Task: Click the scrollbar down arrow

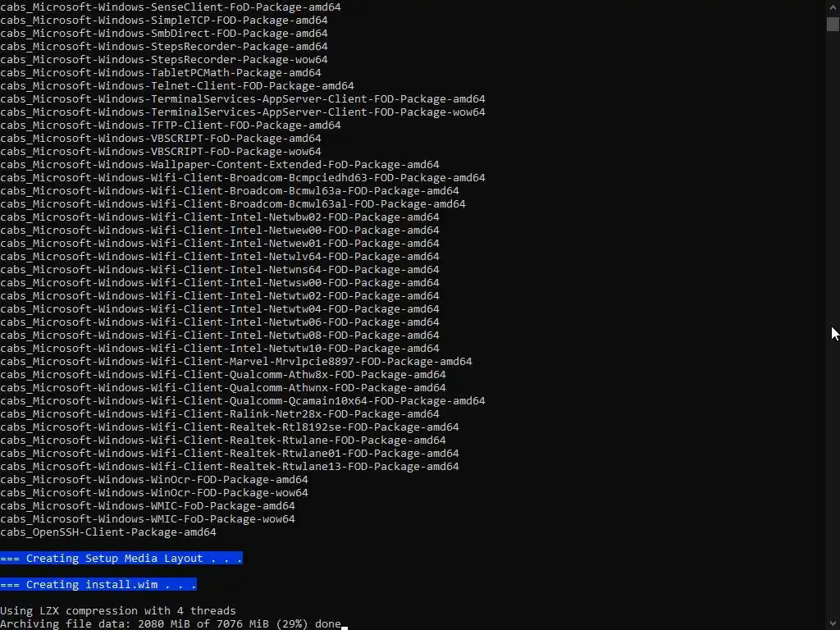Action: click(833, 623)
